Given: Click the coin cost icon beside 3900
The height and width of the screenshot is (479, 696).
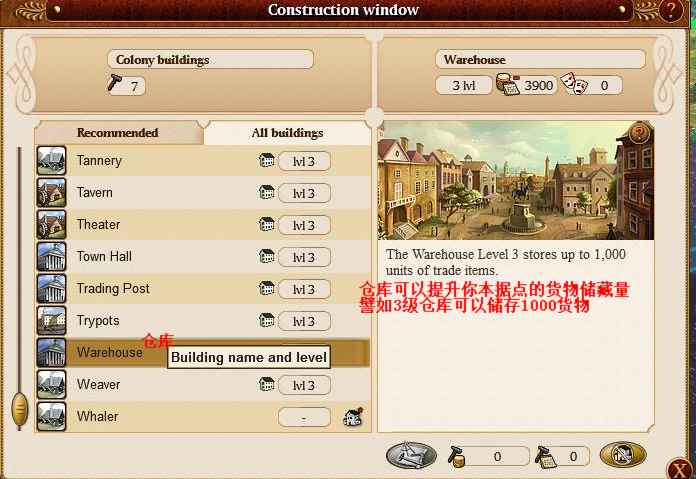Looking at the screenshot, I should (x=508, y=84).
